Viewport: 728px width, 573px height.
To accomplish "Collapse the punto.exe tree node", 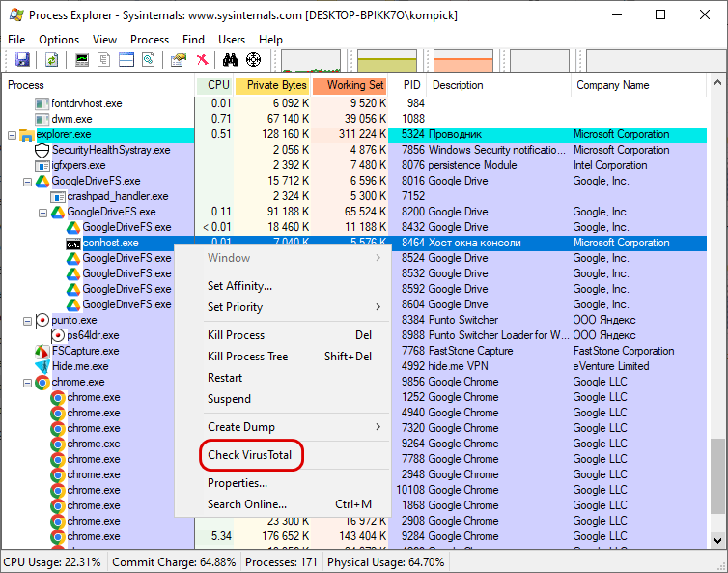I will click(27, 321).
